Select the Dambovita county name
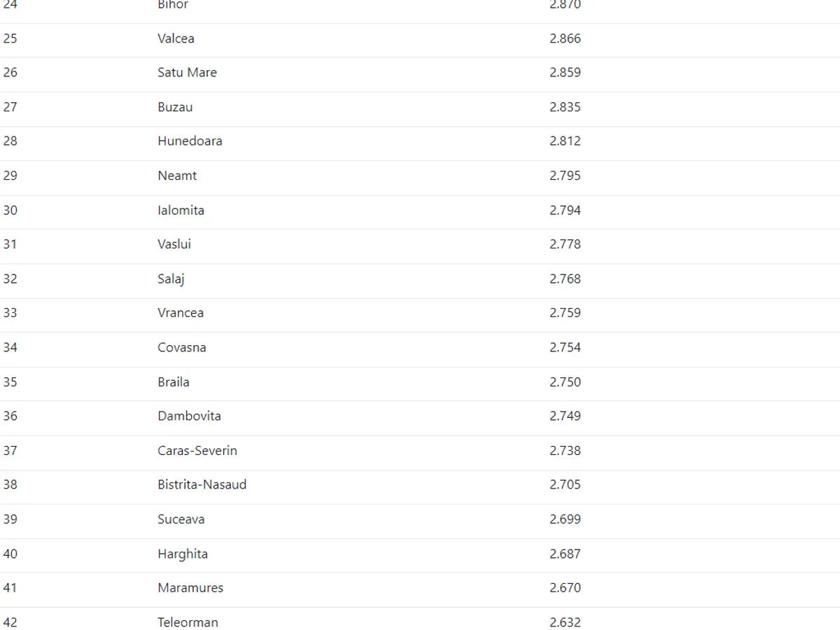Screen dimensions: 840x630 (189, 416)
